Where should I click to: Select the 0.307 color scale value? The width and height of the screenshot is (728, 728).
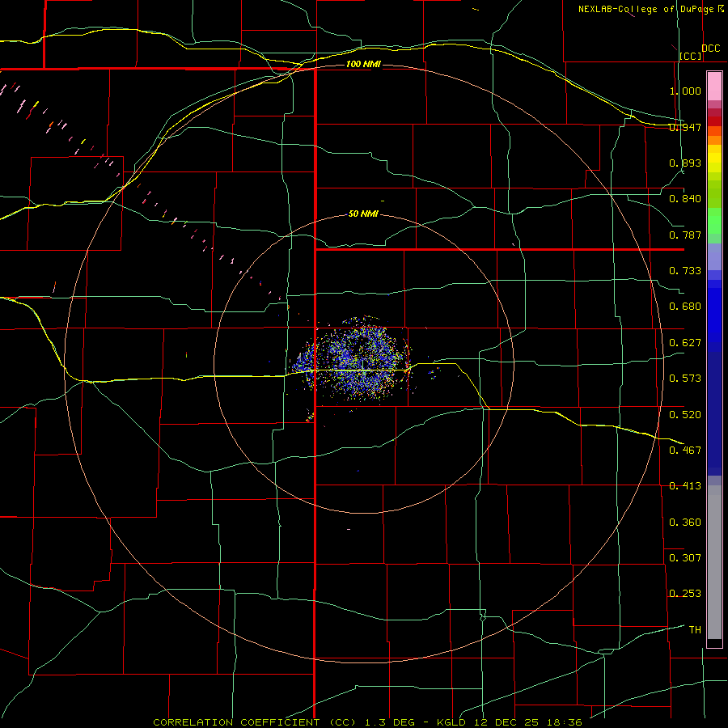point(685,558)
